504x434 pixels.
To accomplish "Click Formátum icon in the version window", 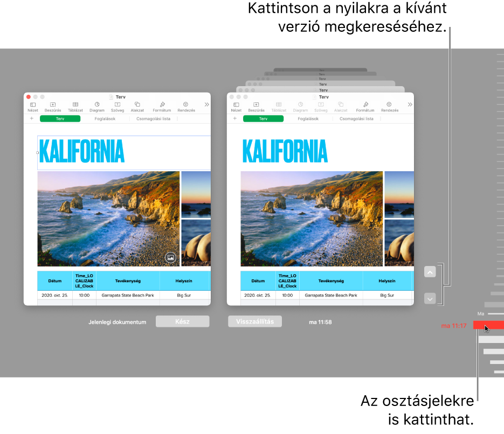I will 365,107.
